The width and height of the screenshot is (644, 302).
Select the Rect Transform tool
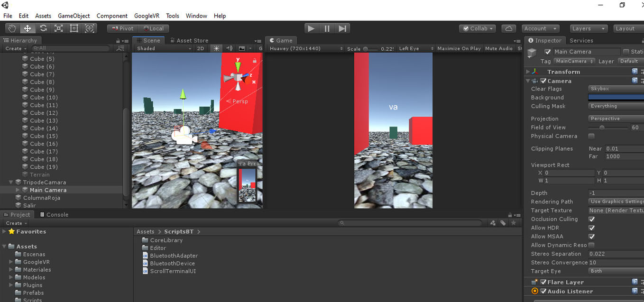coord(74,28)
